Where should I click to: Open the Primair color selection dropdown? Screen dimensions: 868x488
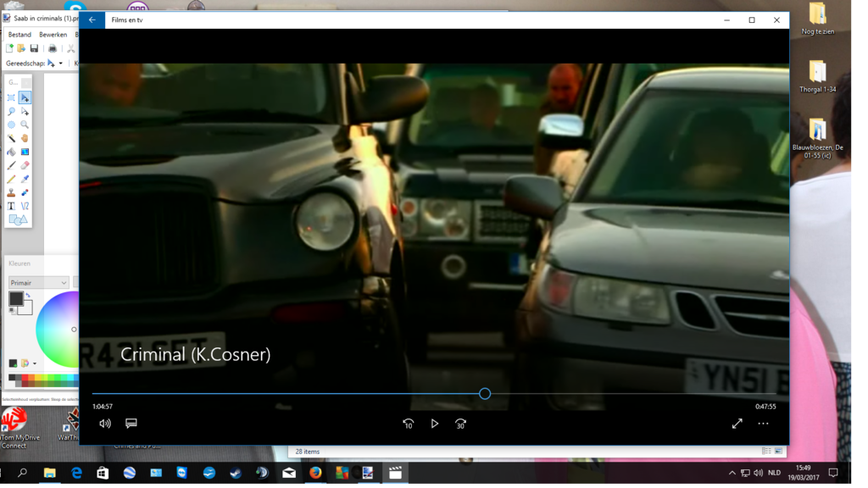pyautogui.click(x=38, y=283)
